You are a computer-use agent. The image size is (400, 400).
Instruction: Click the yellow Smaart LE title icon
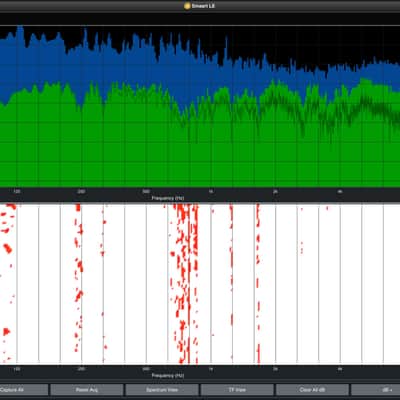point(187,6)
